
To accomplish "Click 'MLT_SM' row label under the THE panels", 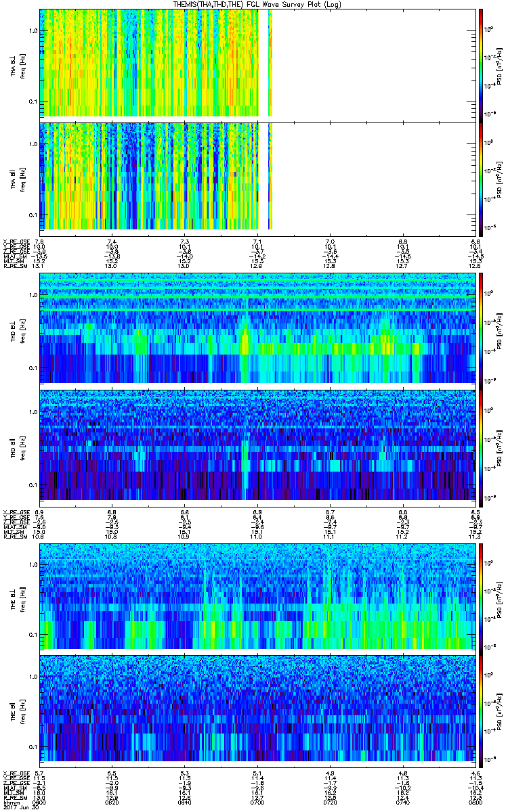I will [14, 792].
